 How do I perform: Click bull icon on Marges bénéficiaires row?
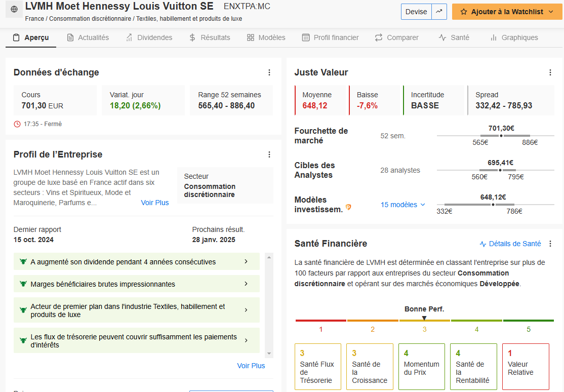point(23,284)
